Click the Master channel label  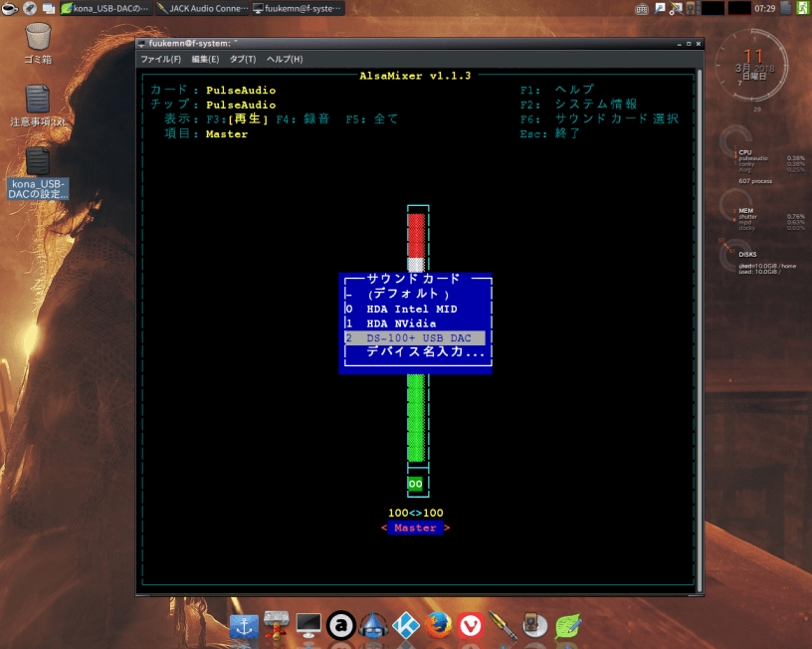pos(415,528)
